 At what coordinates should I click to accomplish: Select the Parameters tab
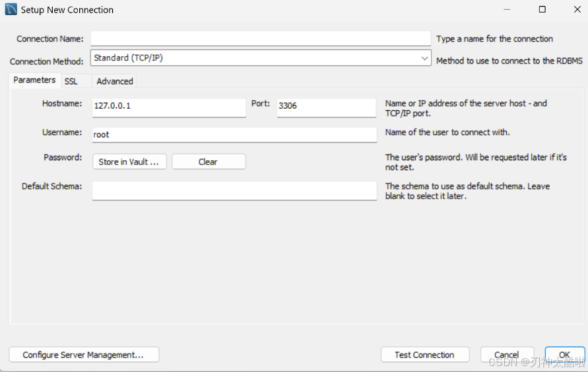point(34,80)
